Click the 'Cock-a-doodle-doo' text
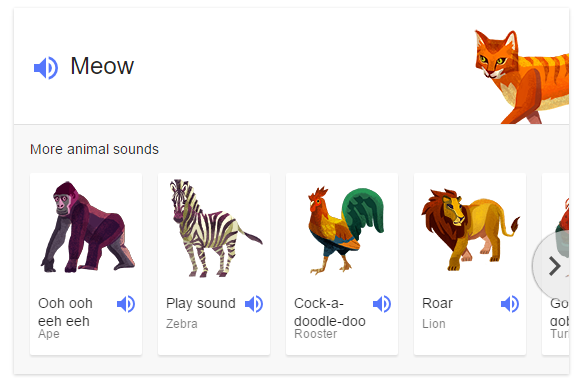Screen dimensions: 580x382 [330, 312]
